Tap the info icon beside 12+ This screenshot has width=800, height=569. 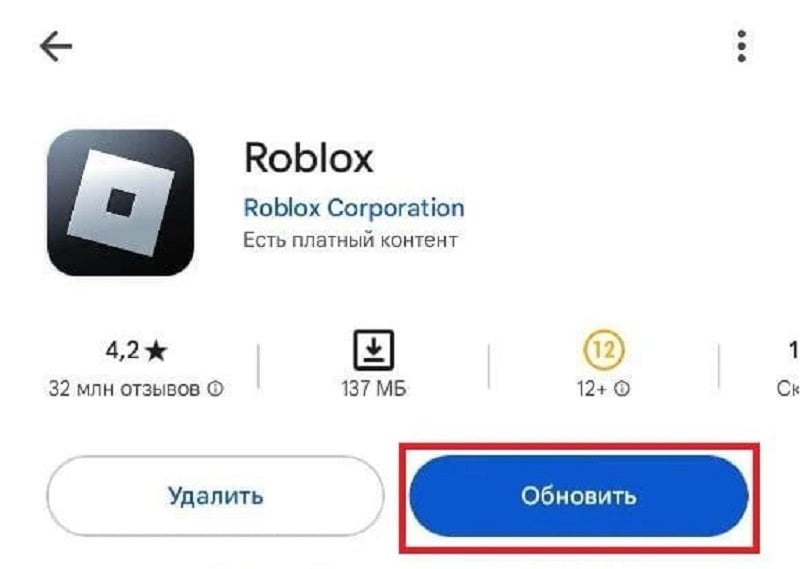point(621,389)
